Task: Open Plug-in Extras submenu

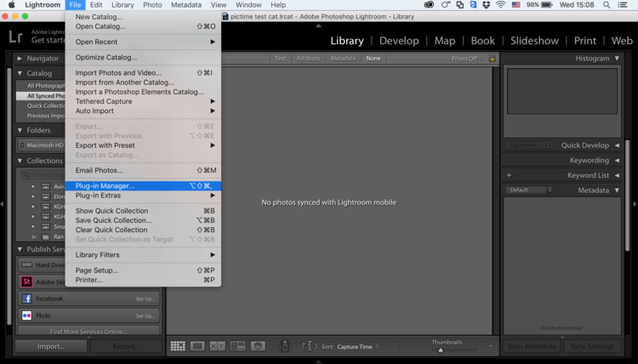Action: 143,196
